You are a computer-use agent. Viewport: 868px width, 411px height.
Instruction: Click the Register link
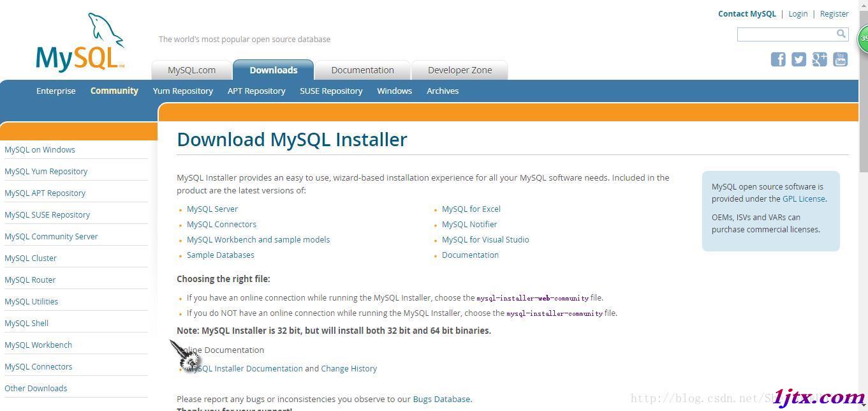(834, 13)
